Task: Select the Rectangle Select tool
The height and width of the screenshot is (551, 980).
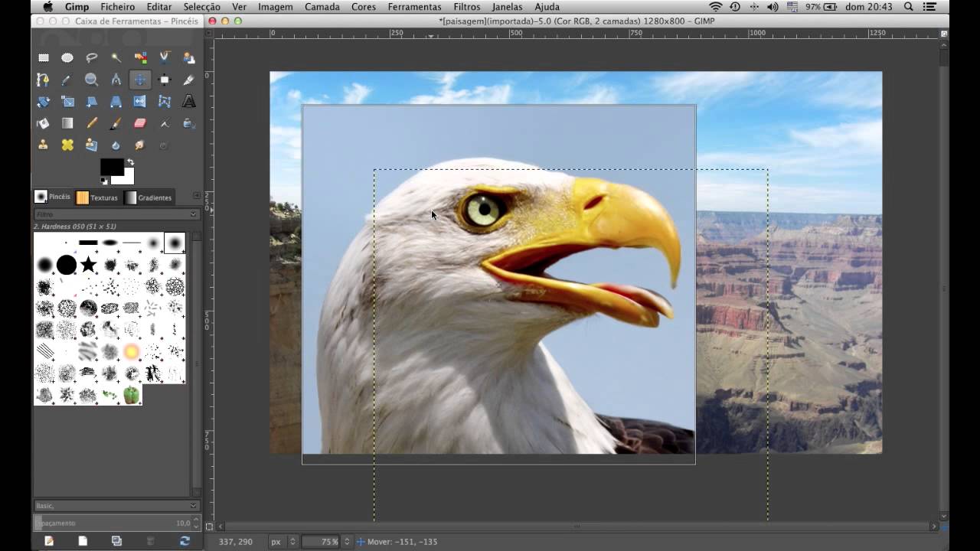Action: tap(44, 57)
